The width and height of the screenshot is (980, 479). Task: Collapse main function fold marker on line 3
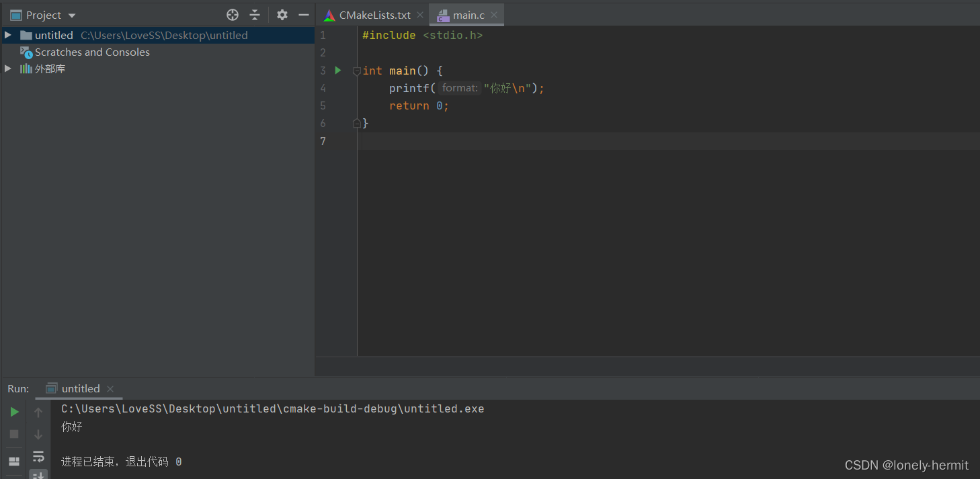click(x=357, y=71)
